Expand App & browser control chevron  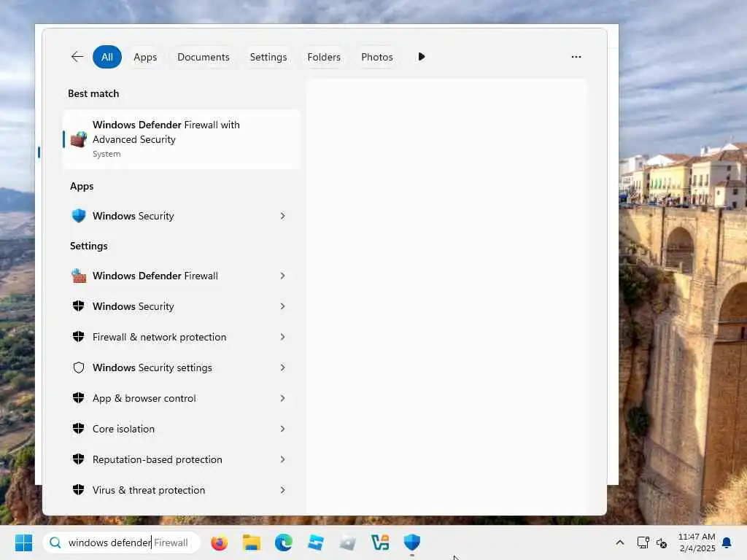click(282, 398)
